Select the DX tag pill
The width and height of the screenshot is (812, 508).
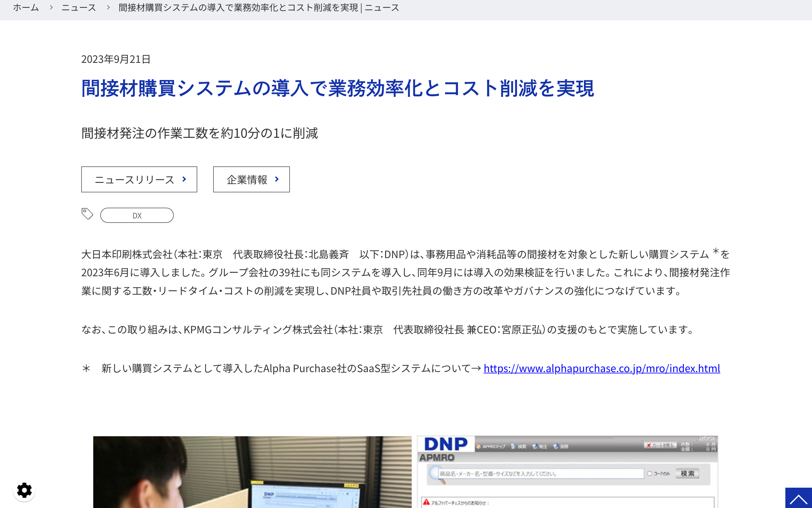137,215
